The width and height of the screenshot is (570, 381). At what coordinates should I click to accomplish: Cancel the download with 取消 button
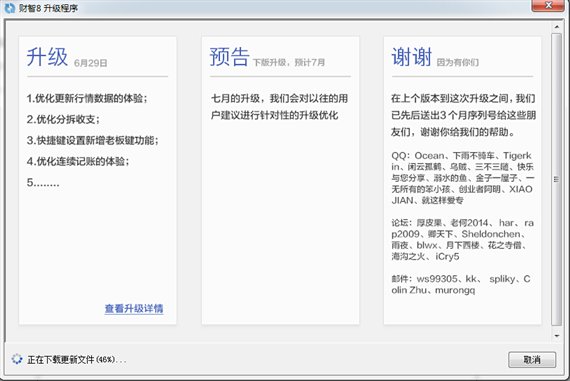point(532,360)
